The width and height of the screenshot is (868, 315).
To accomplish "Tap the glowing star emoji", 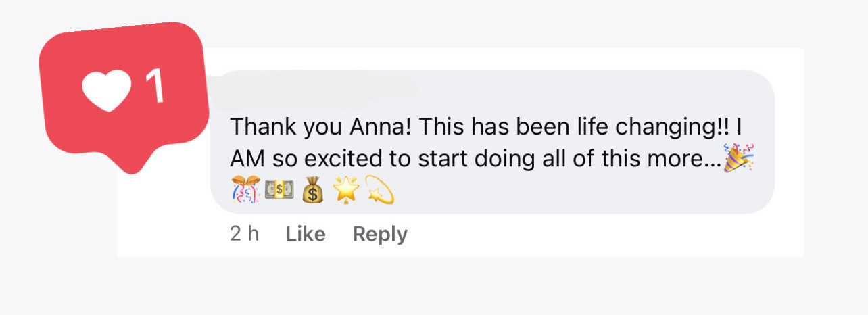I will pos(345,191).
